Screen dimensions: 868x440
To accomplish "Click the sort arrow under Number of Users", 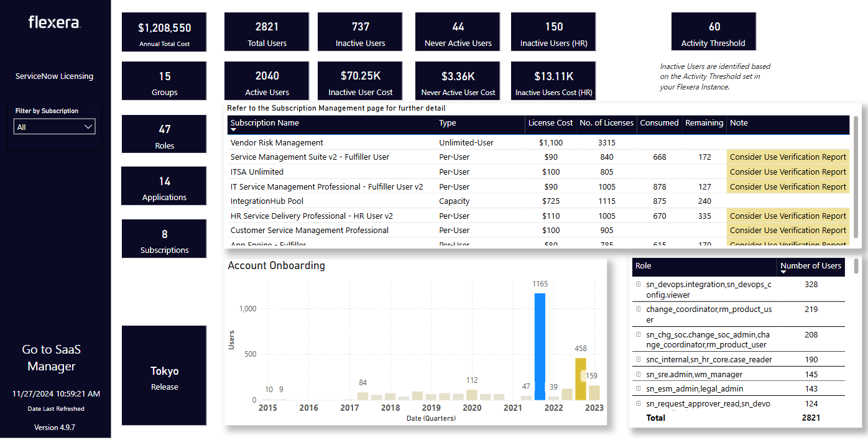I will pyautogui.click(x=783, y=273).
